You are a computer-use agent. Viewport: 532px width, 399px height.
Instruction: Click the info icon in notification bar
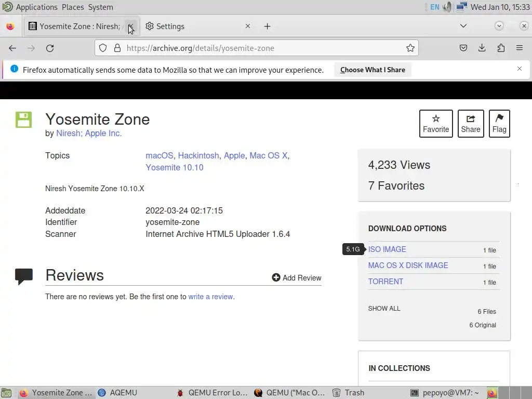(14, 69)
